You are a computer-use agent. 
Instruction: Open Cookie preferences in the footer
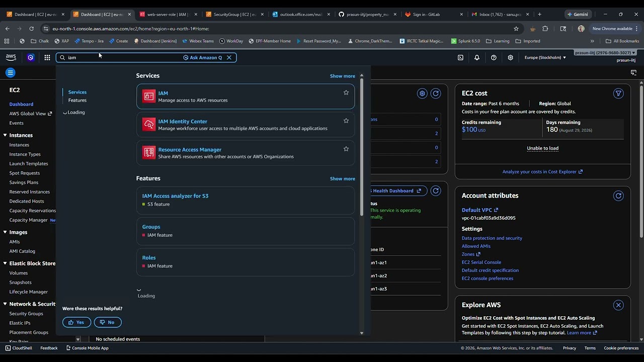(621, 348)
